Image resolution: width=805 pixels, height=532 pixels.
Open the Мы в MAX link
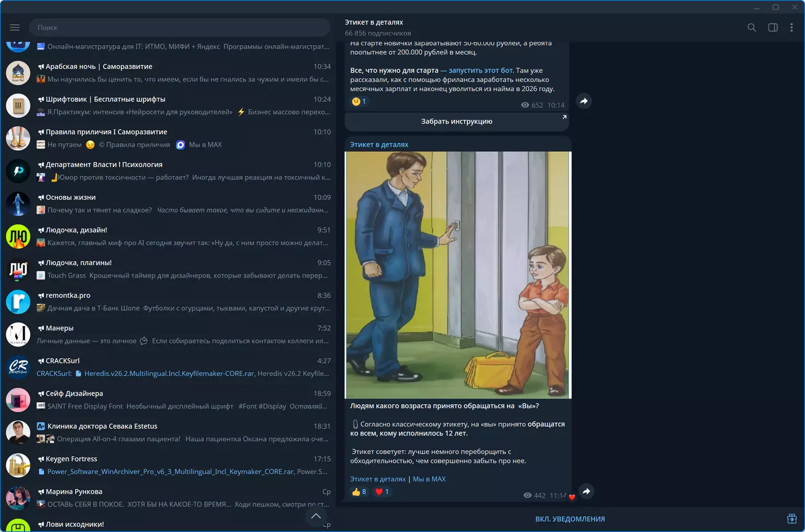pos(429,479)
